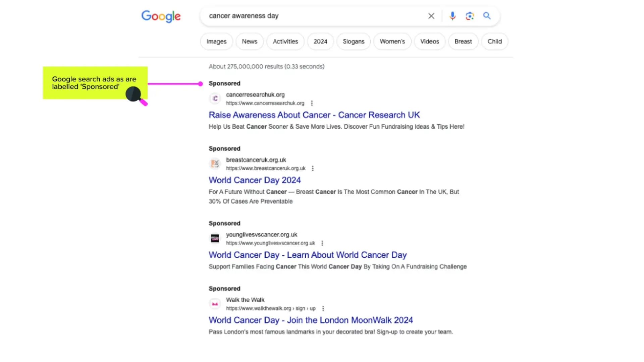This screenshot has width=644, height=362.
Task: Select the 2024 filter chip
Action: [x=320, y=42]
